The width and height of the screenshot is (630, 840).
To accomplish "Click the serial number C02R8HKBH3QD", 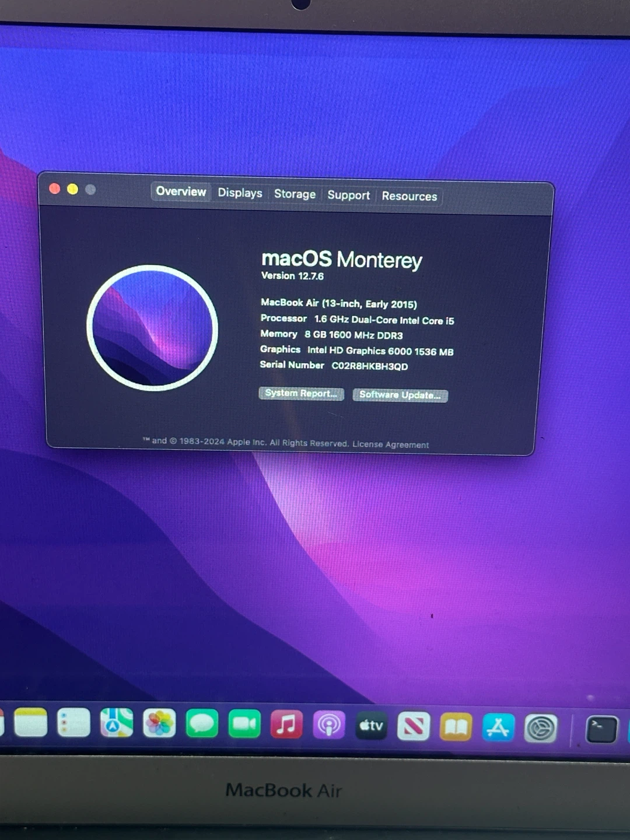I will click(370, 366).
